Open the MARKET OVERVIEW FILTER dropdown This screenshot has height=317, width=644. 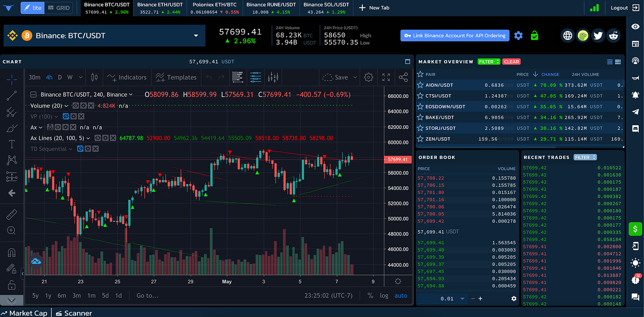point(489,62)
